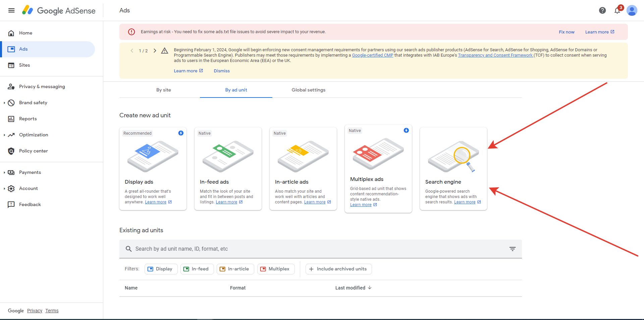
Task: Click the search magnifier icon
Action: 128,249
